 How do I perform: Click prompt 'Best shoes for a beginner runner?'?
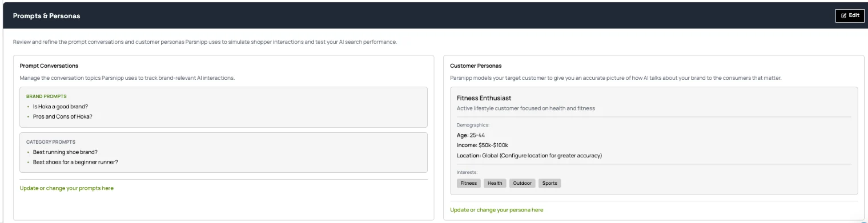click(75, 162)
